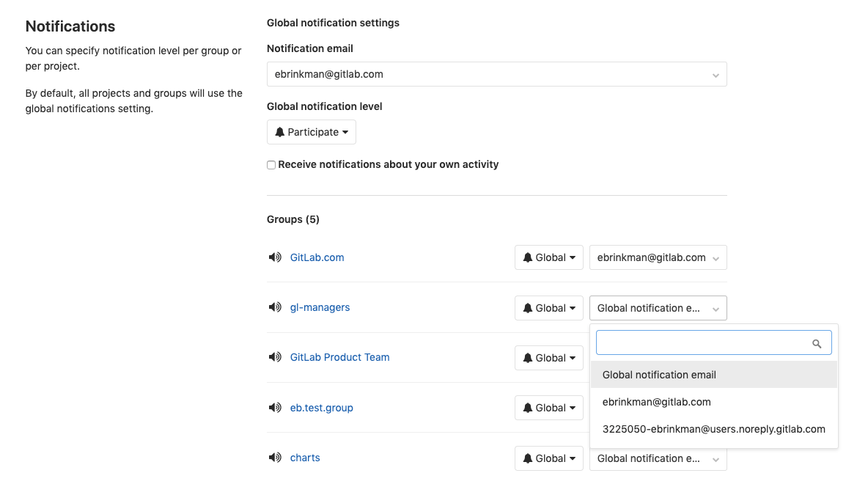The image size is (868, 484).
Task: Open the eb.test.group link
Action: (x=321, y=407)
